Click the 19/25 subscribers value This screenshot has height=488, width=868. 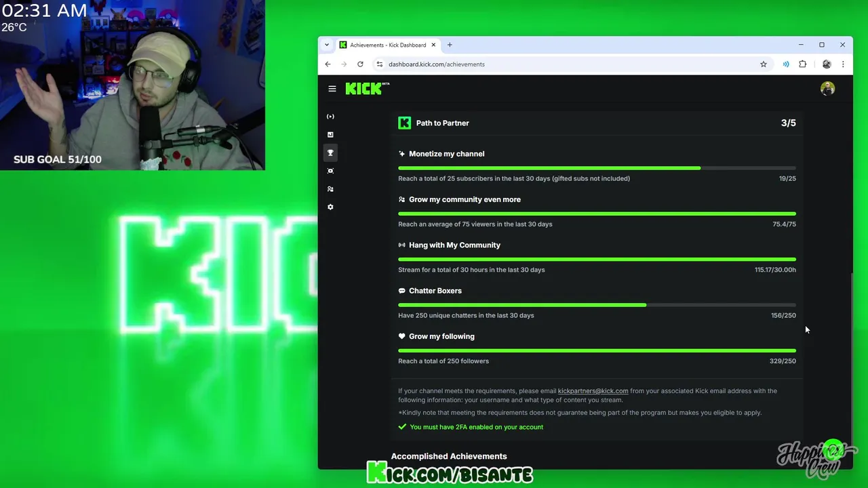click(787, 179)
